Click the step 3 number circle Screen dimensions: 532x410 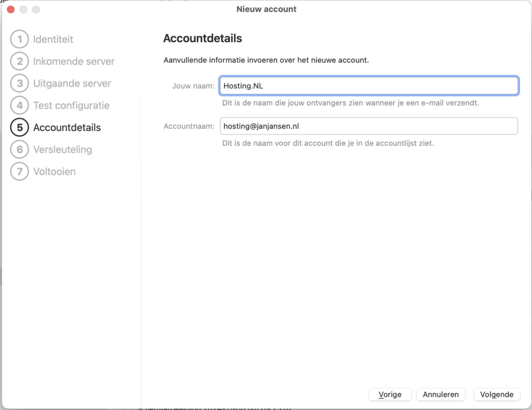19,84
